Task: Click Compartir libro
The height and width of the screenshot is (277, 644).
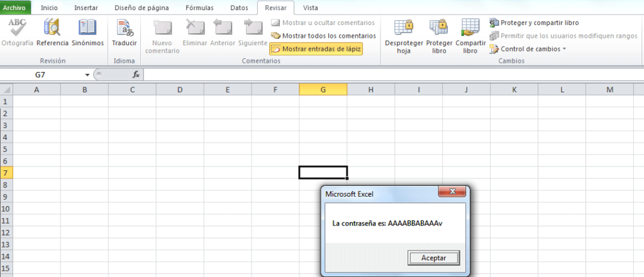Action: coord(470,37)
